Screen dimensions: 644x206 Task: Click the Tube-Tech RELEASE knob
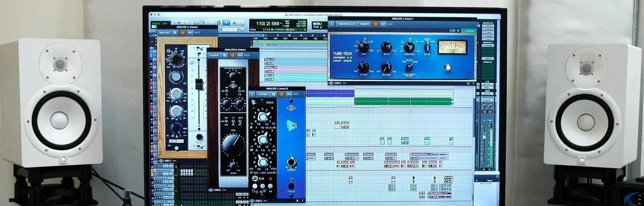[386, 67]
